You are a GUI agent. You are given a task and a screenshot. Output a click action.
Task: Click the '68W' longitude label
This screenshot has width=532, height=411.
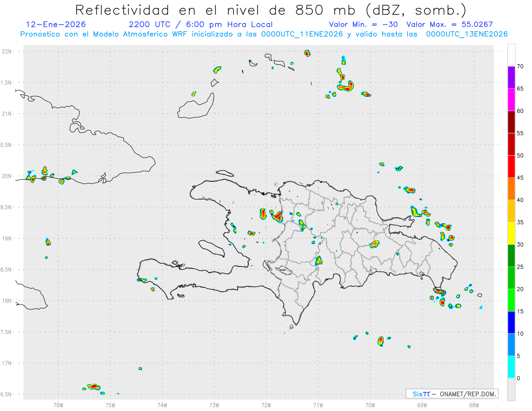tap(474, 405)
